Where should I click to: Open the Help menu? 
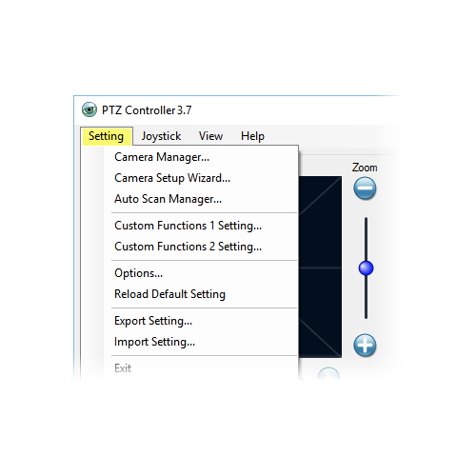tap(252, 136)
